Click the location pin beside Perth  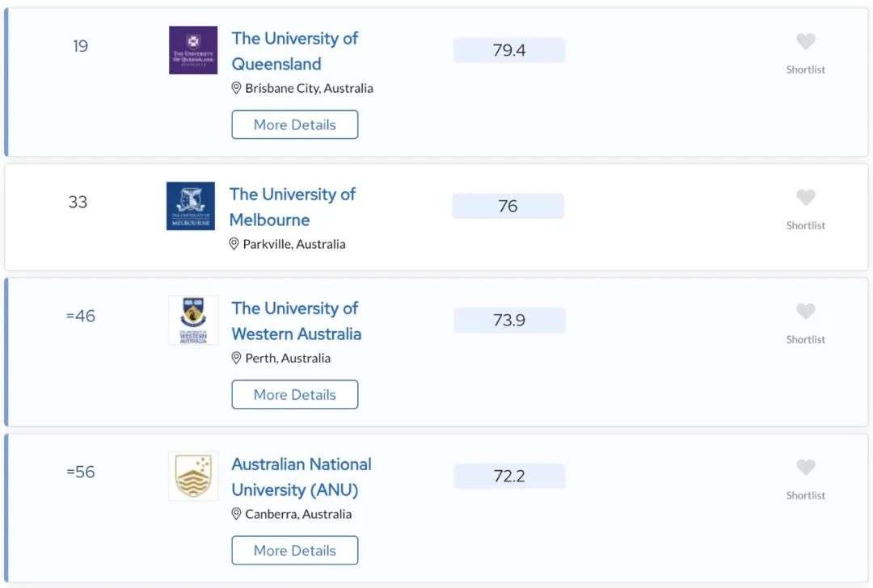click(x=236, y=358)
